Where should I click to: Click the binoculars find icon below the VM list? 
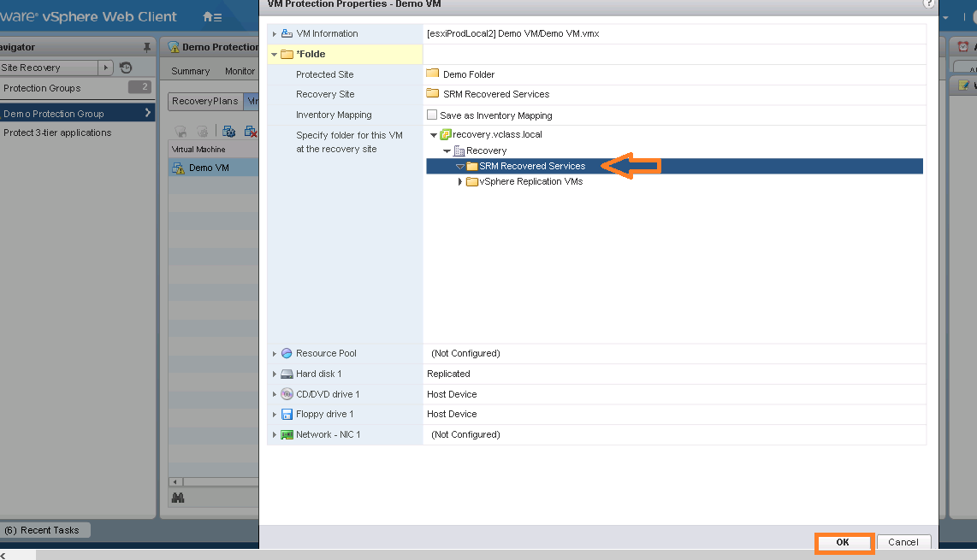pos(178,498)
